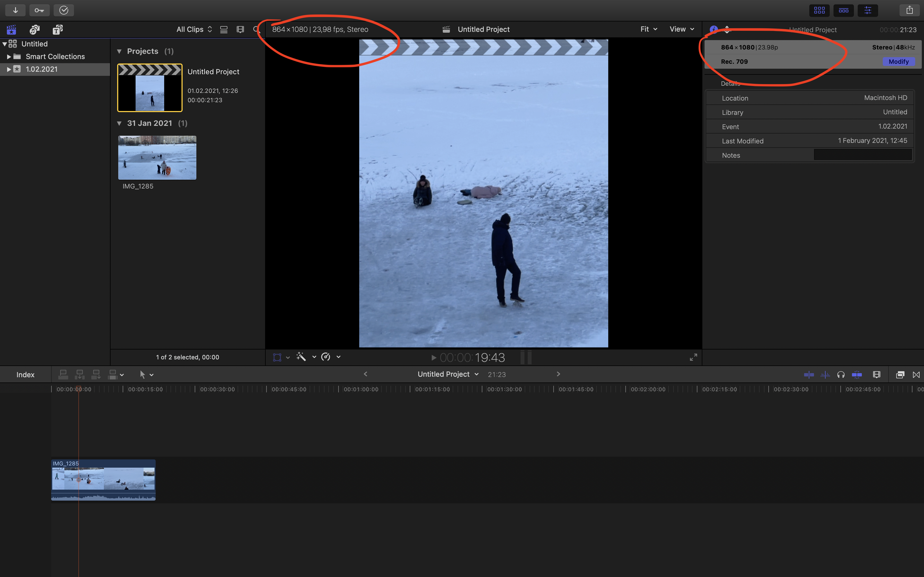
Task: Open the Fit zoom dropdown
Action: pyautogui.click(x=648, y=29)
